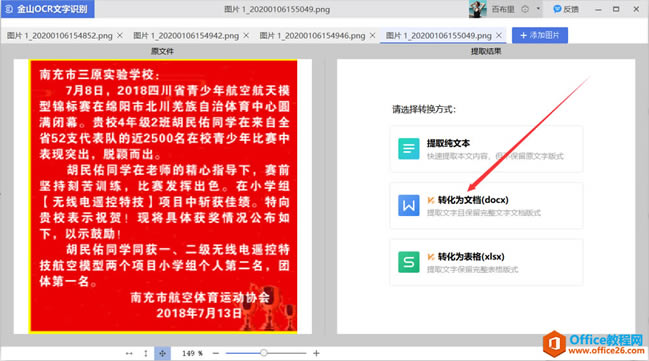Click the source image preview
This screenshot has width=649, height=361.
pyautogui.click(x=163, y=196)
